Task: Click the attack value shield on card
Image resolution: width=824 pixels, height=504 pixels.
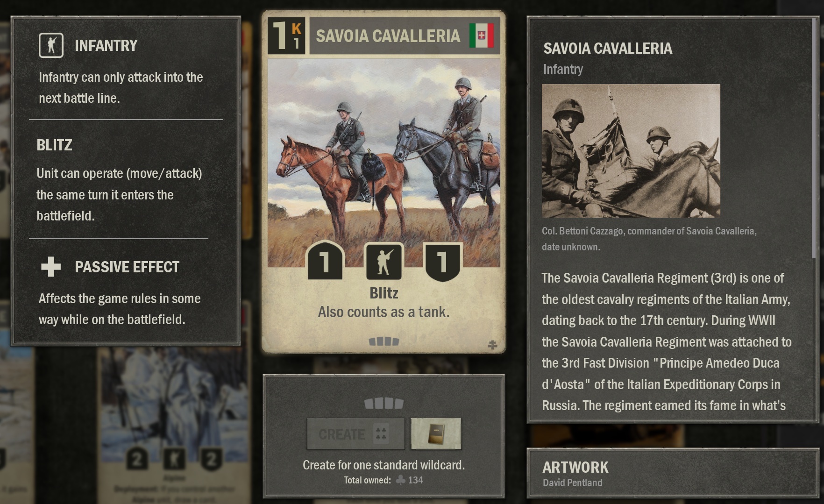Action: 325,261
